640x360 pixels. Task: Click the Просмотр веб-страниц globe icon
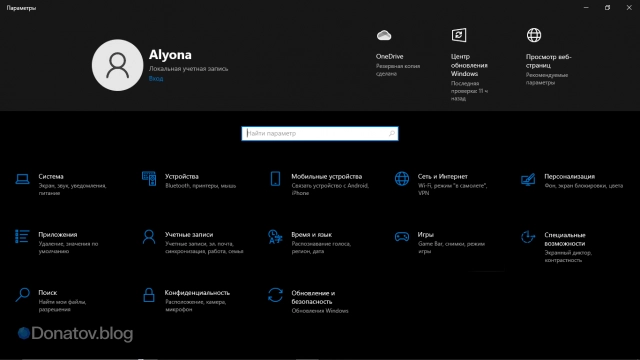534,35
